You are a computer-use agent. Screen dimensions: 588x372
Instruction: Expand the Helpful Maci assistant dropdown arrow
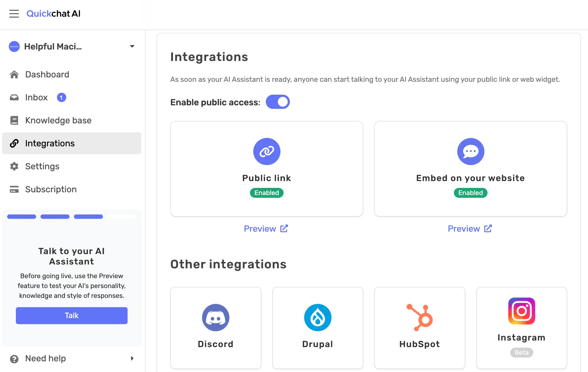tap(132, 46)
